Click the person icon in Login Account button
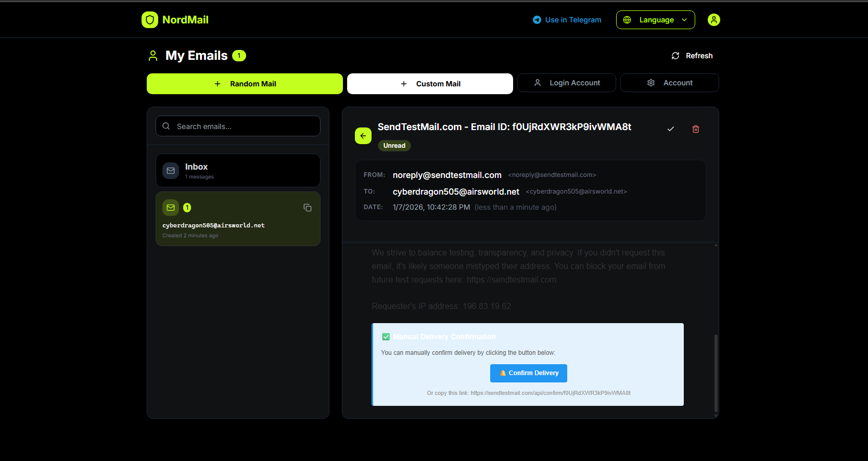868x461 pixels. pyautogui.click(x=538, y=83)
